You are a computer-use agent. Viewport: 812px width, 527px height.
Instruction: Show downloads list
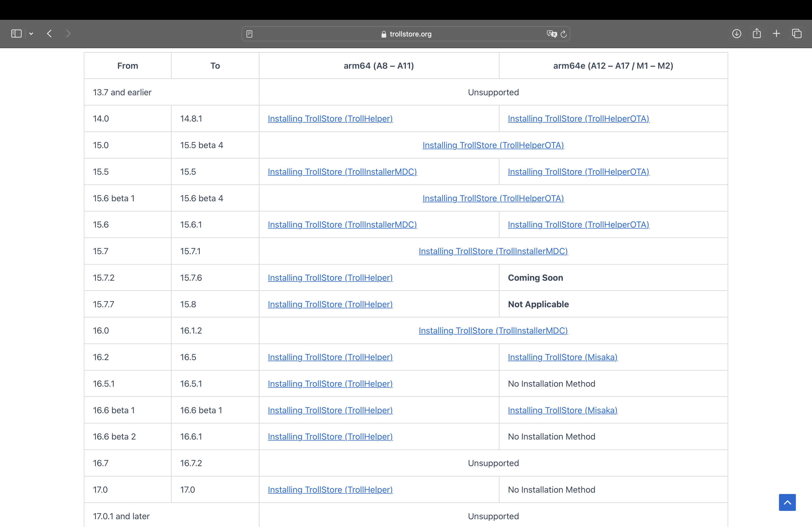[x=736, y=33]
